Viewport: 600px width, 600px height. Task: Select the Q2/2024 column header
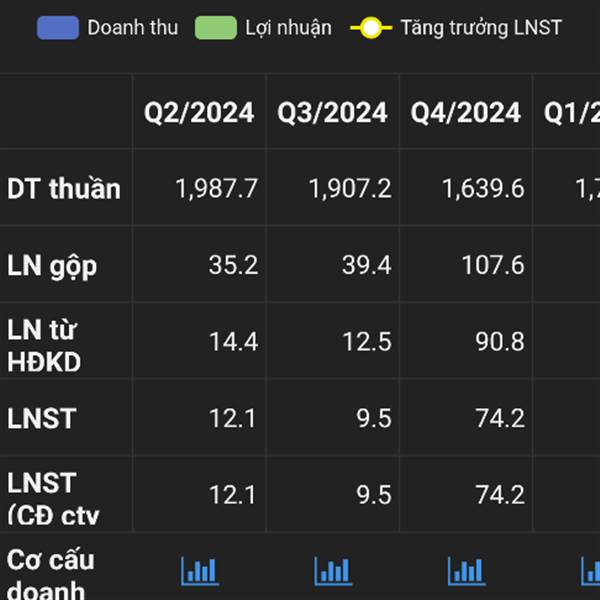point(199,112)
